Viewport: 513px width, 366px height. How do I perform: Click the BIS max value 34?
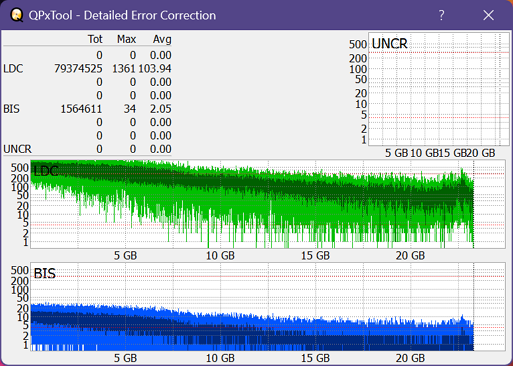[130, 109]
